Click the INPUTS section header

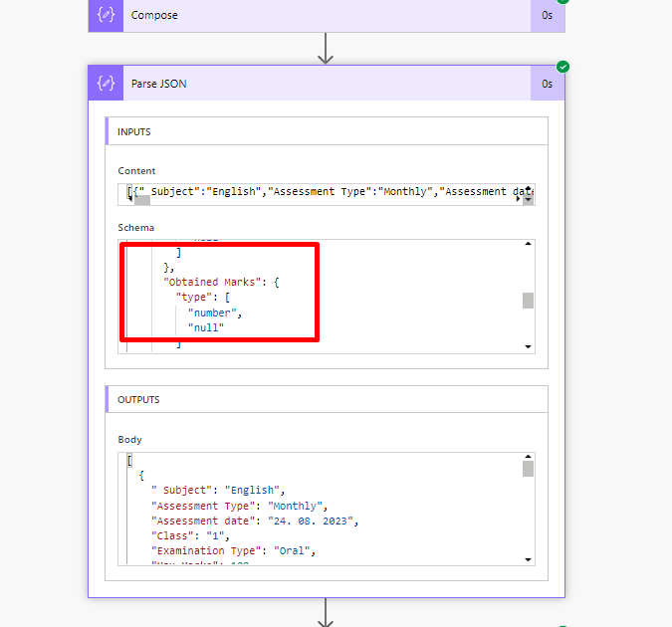(x=327, y=131)
